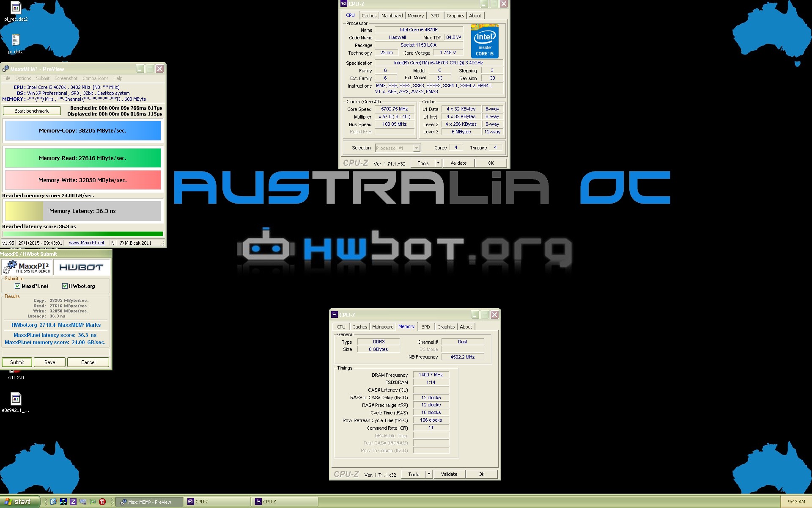Launch the purple Z quick launch icon

tap(73, 502)
